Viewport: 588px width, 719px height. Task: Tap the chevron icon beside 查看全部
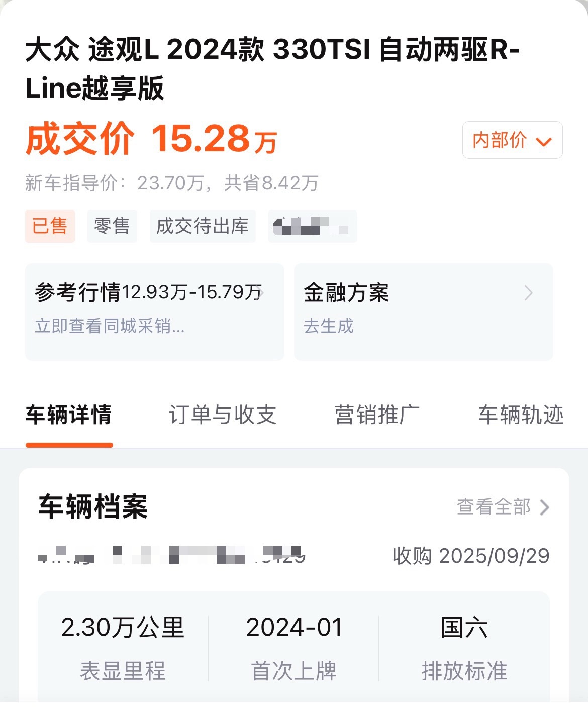544,507
